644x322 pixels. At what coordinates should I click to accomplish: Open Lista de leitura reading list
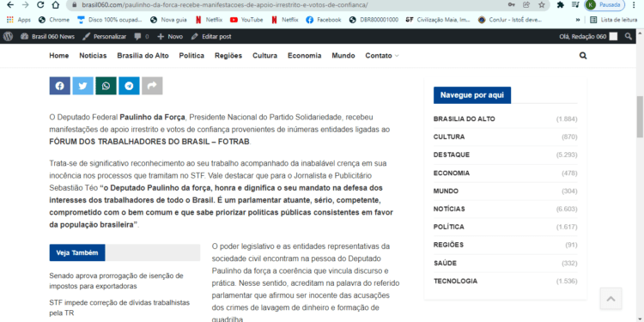point(614,20)
